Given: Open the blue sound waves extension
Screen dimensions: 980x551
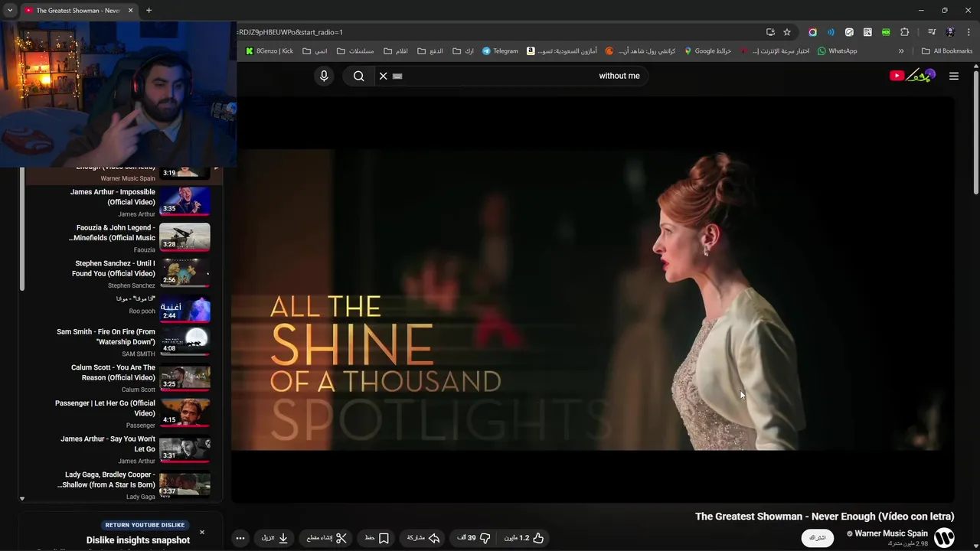Looking at the screenshot, I should pos(831,32).
